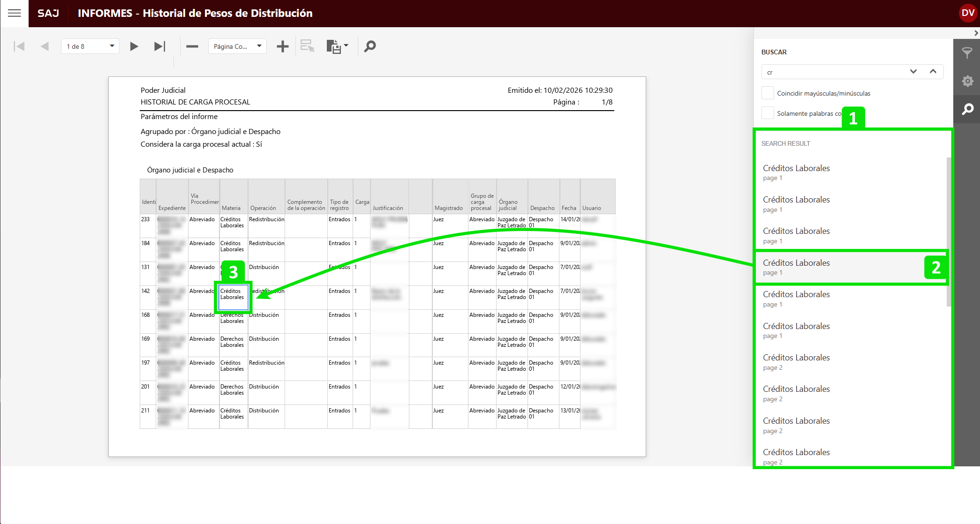Screen dimensions: 980x524
Task: Advance to next report page
Action: pos(134,46)
